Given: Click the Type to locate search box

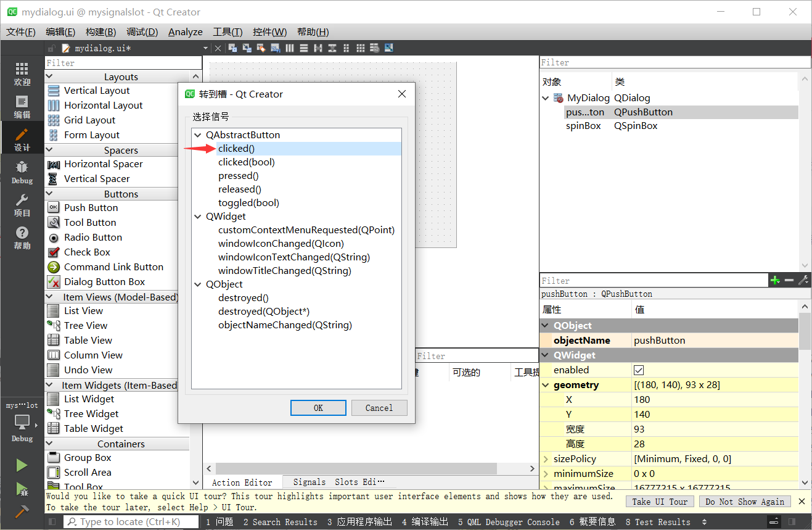Looking at the screenshot, I should [131, 522].
